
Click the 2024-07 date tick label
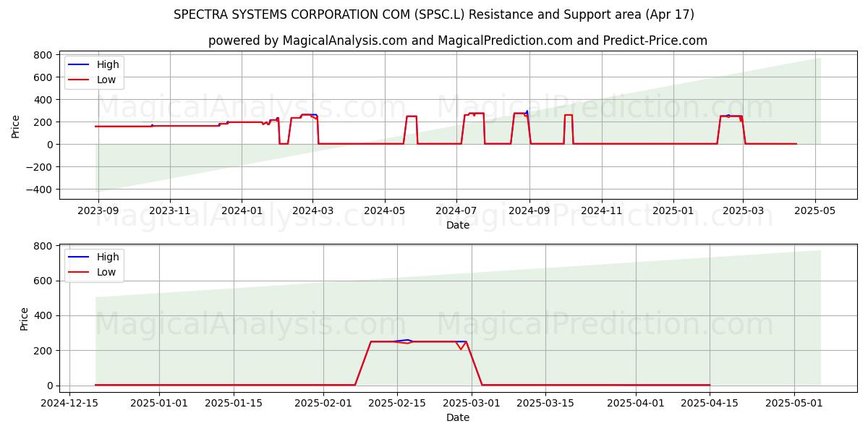[456, 210]
